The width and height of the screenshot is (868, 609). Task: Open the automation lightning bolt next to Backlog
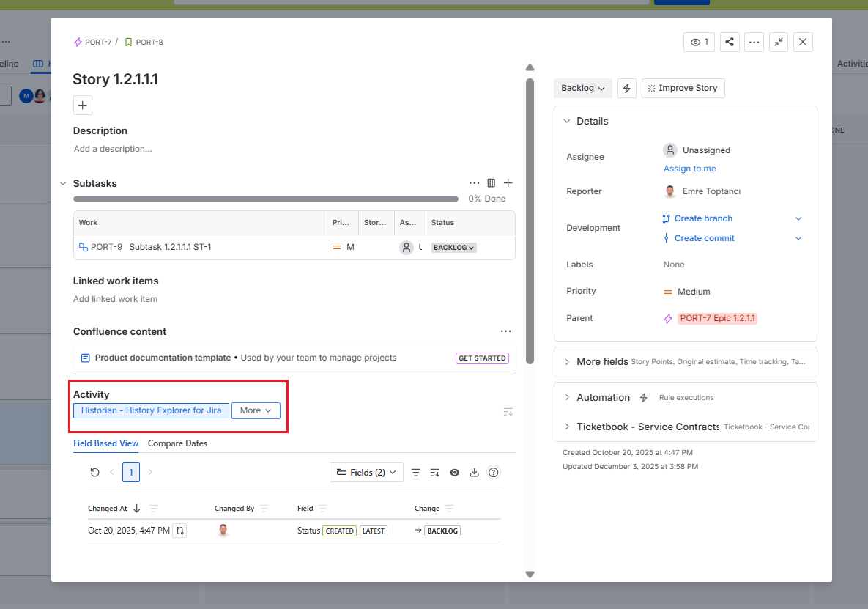point(627,88)
